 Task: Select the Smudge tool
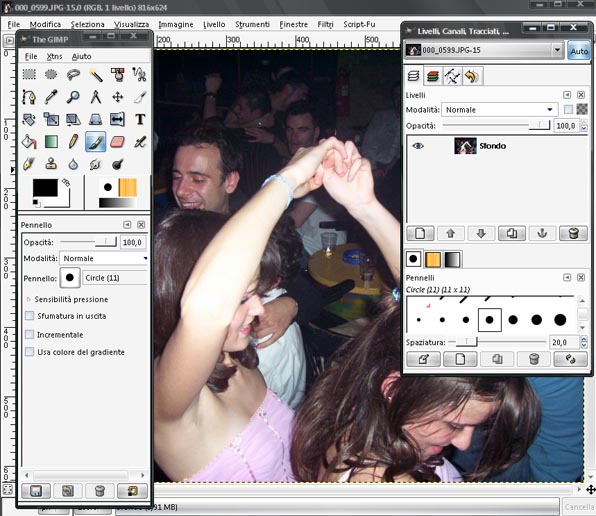click(x=95, y=164)
